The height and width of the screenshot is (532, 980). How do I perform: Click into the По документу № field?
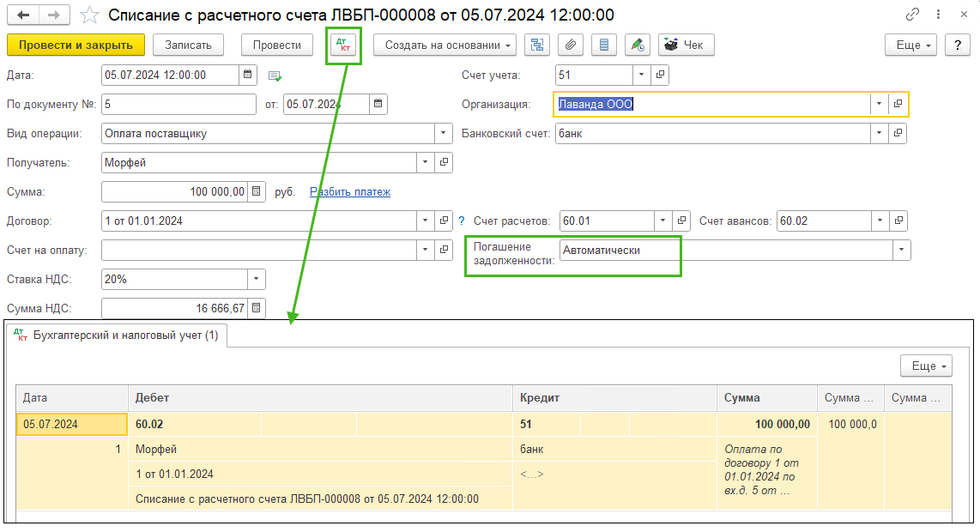(x=178, y=104)
